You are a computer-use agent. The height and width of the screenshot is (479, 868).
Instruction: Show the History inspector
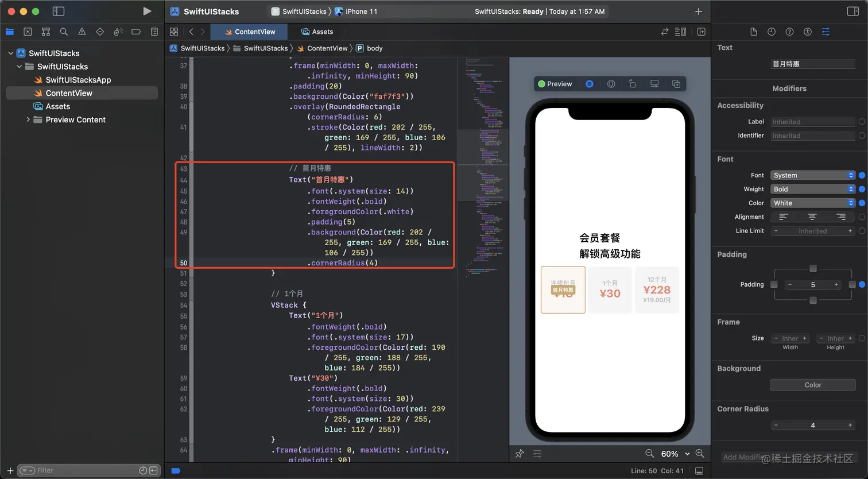[x=772, y=32]
